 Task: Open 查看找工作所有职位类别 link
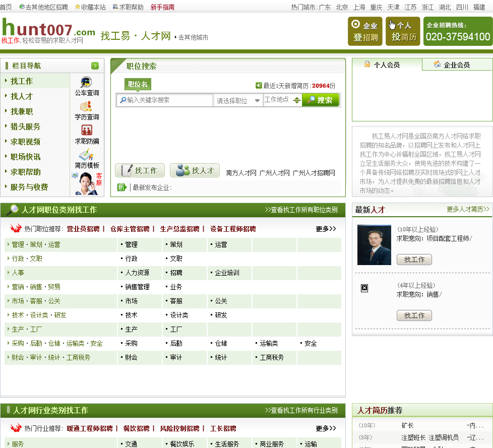pos(301,210)
